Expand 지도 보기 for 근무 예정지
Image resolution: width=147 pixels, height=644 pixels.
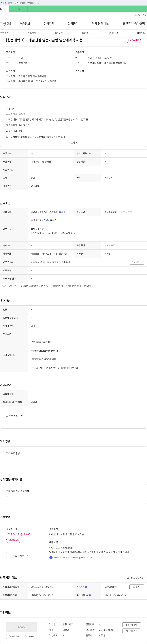tap(137, 262)
